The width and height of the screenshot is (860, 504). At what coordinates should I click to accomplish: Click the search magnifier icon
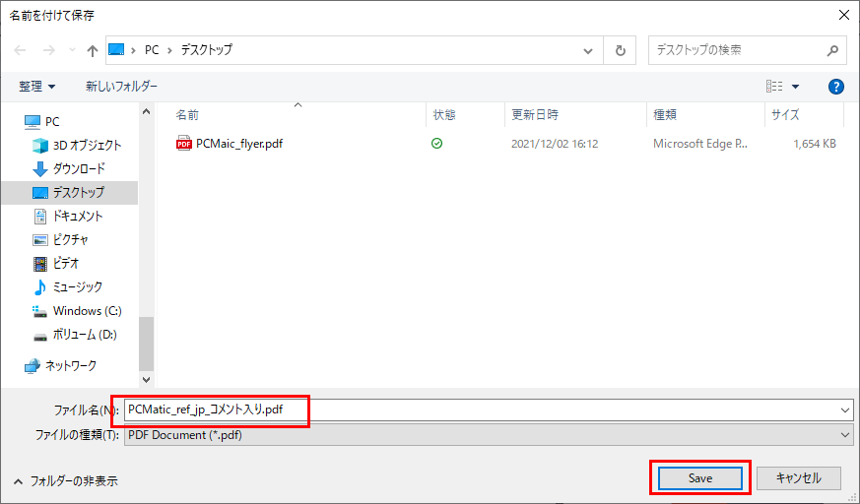pyautogui.click(x=832, y=49)
